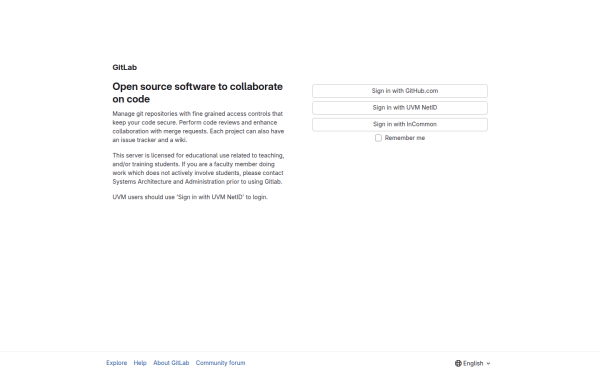Click the GitLab title text

tap(125, 67)
